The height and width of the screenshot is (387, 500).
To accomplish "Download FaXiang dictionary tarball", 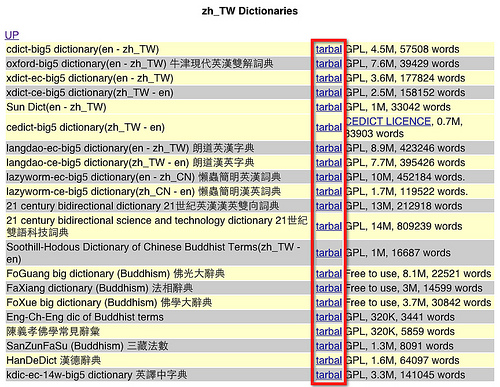I will point(329,288).
